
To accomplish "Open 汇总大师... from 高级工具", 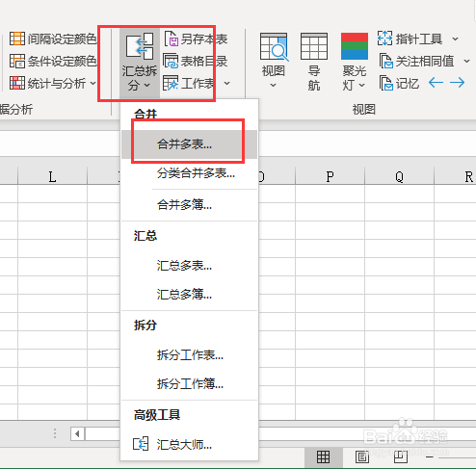I will [189, 445].
